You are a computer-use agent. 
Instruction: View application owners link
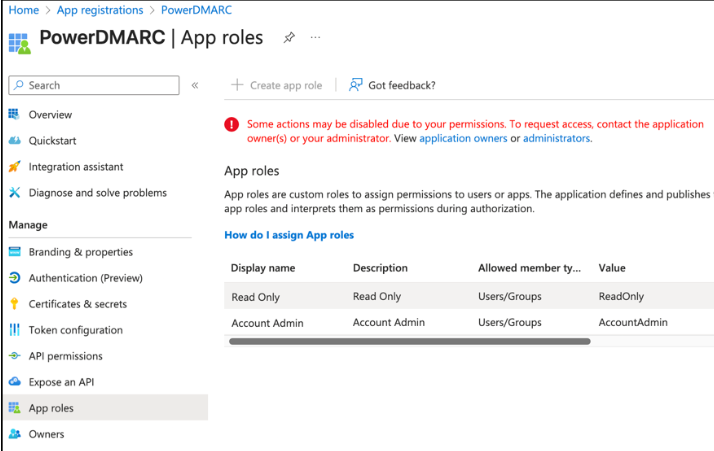point(463,138)
